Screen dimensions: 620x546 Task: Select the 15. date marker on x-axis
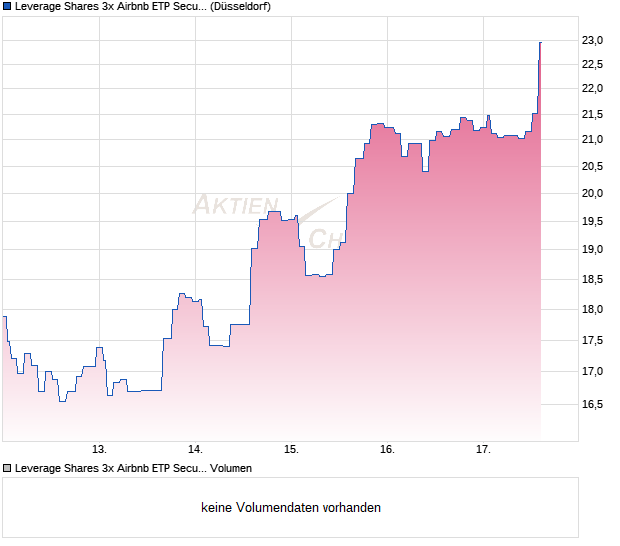291,450
